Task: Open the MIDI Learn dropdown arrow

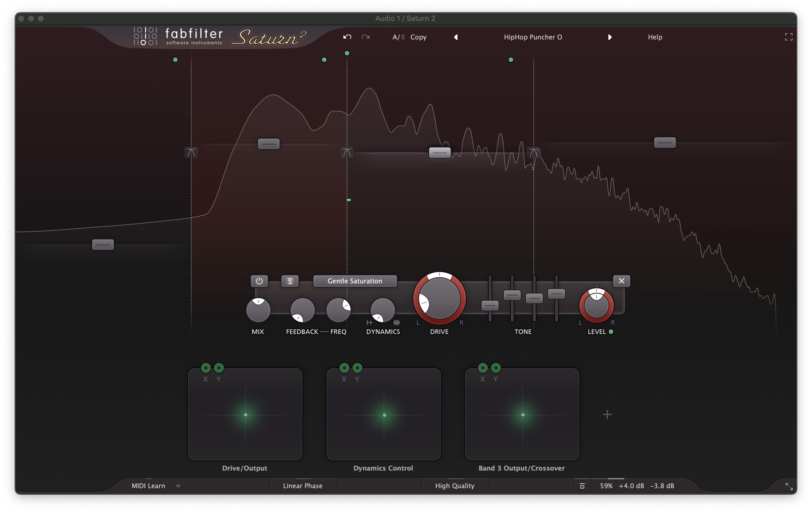Action: click(178, 486)
